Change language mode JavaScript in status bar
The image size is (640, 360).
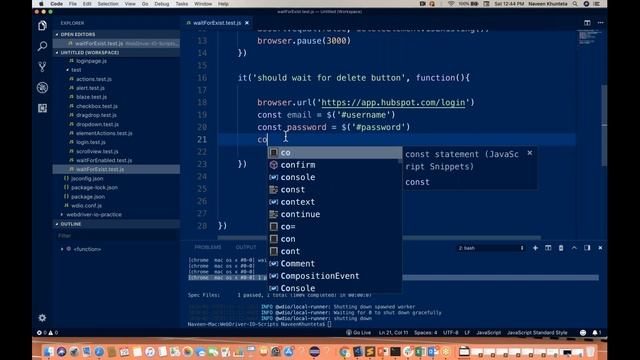[488, 333]
